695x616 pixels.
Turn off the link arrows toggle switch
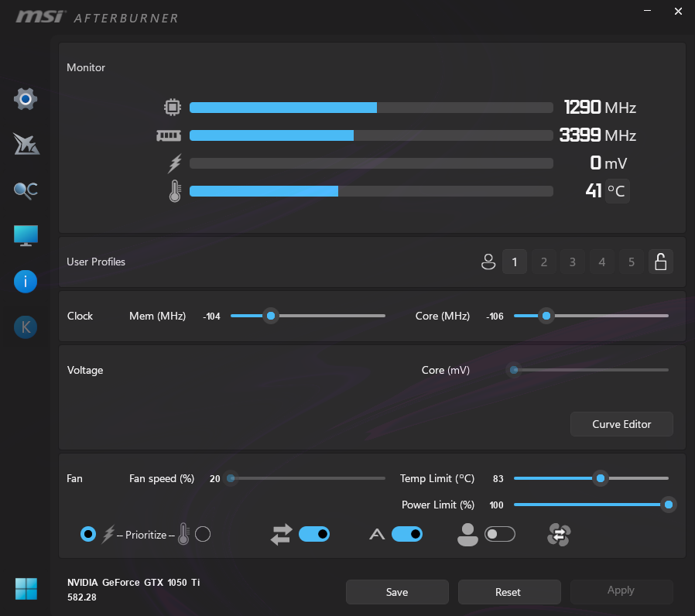click(314, 534)
